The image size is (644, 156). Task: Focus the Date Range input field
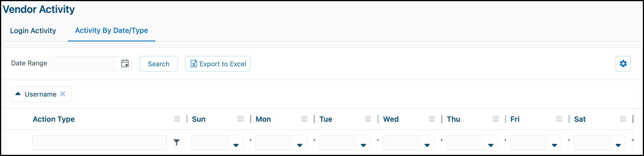pyautogui.click(x=84, y=64)
